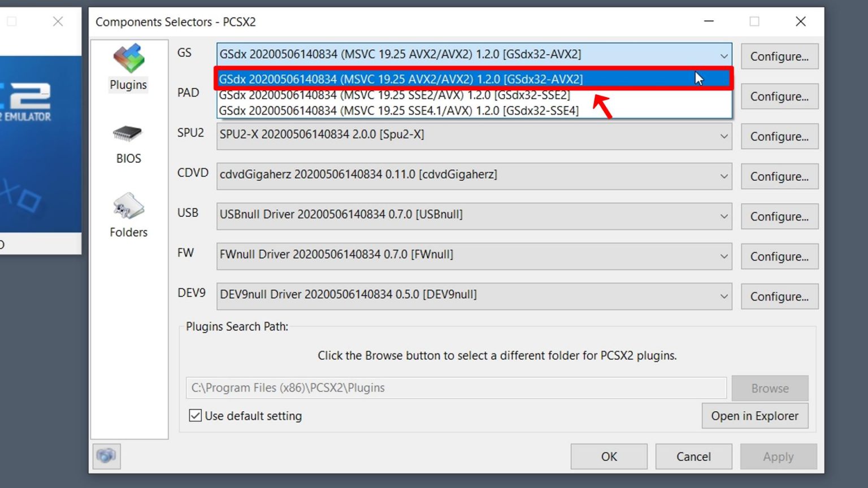The image size is (868, 488).
Task: Expand the CDVD plugin dropdown
Action: click(x=474, y=176)
